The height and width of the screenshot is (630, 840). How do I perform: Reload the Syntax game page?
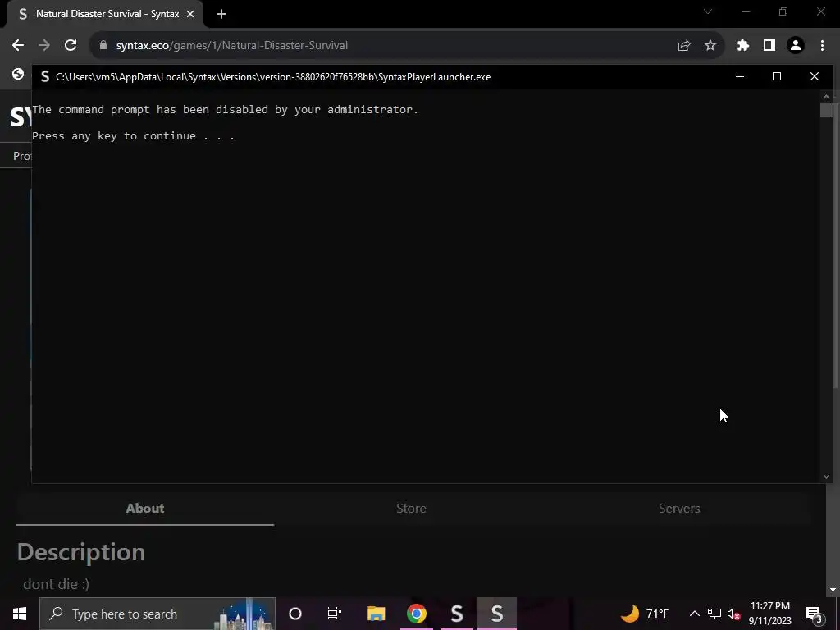71,46
